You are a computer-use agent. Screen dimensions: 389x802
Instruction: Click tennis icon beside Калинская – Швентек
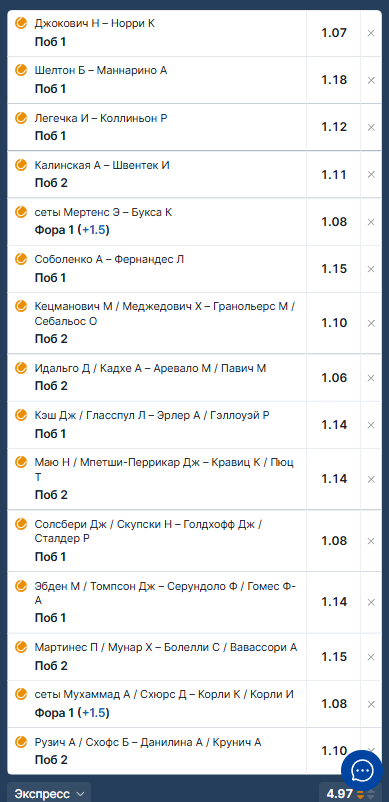21,165
